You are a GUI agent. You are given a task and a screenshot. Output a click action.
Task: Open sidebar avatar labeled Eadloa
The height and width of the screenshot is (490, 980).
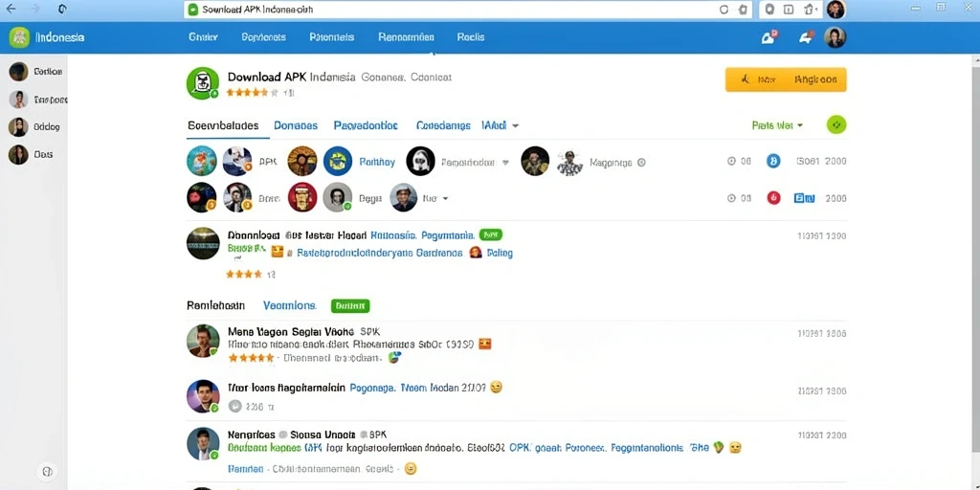(x=19, y=71)
